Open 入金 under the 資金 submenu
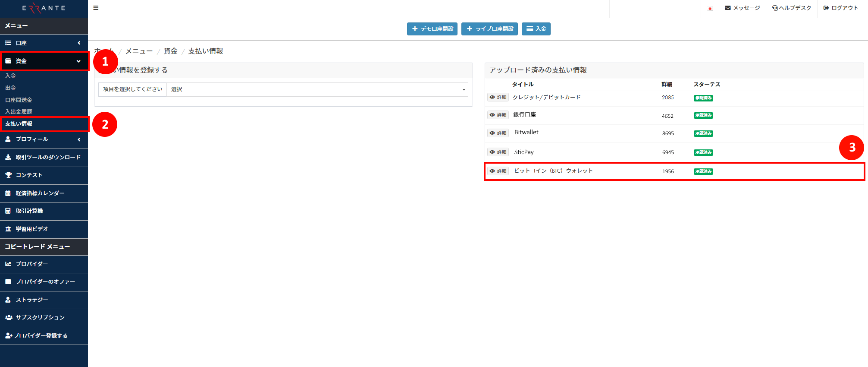The width and height of the screenshot is (868, 367). click(10, 76)
